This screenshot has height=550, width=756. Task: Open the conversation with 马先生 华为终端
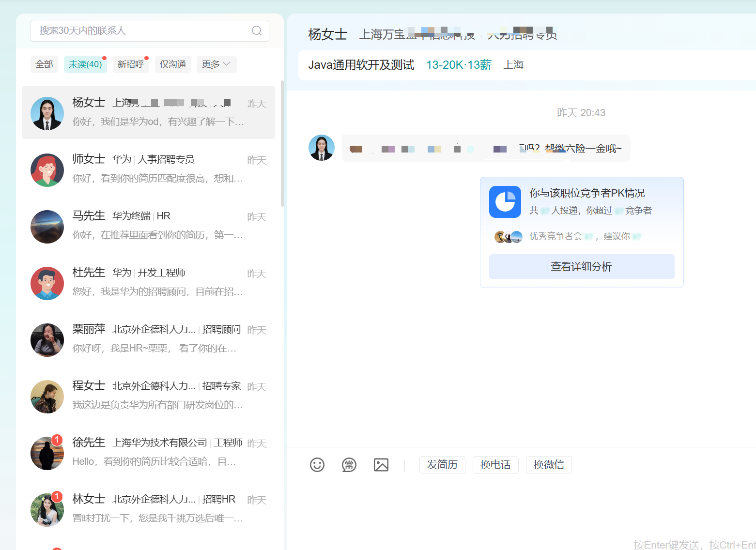click(x=148, y=226)
